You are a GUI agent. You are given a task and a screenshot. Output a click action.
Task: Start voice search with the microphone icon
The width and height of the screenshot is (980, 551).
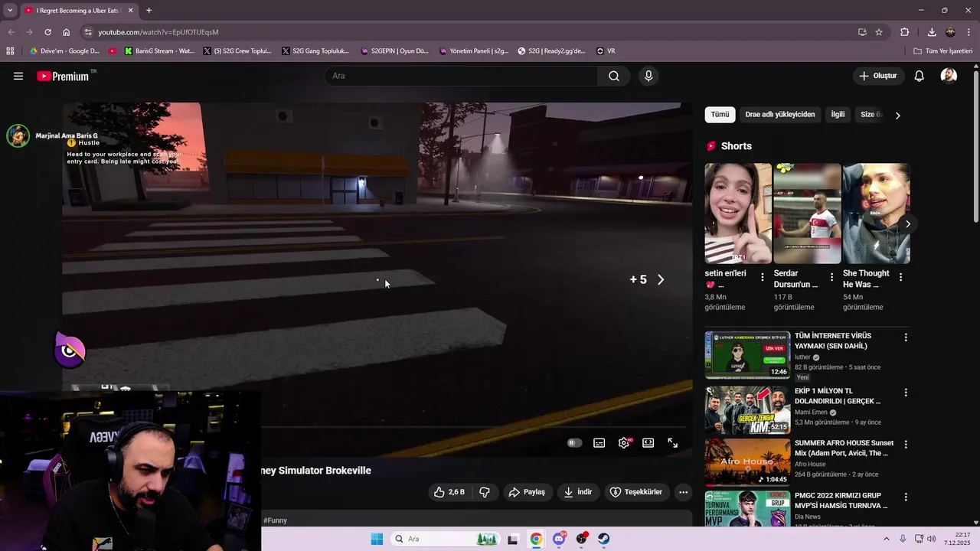648,76
